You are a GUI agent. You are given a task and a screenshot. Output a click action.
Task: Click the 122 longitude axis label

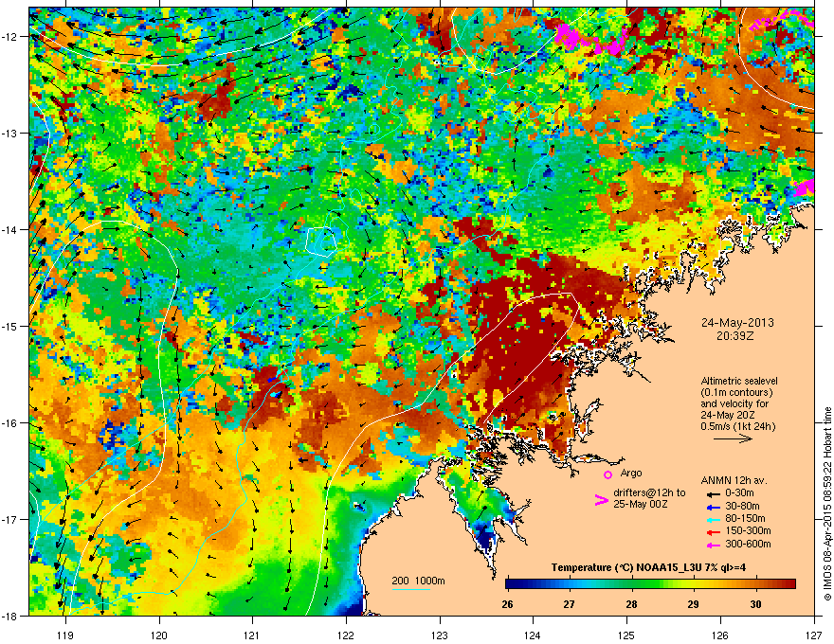[346, 635]
